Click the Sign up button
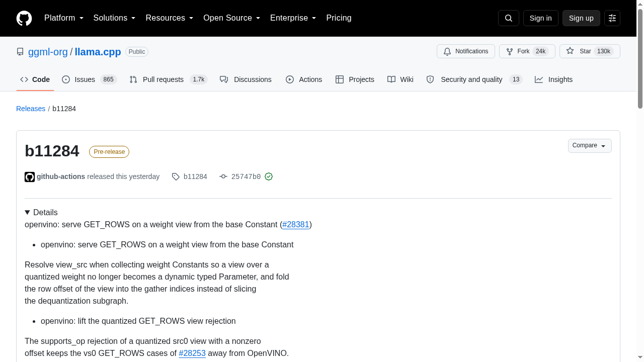 581,18
